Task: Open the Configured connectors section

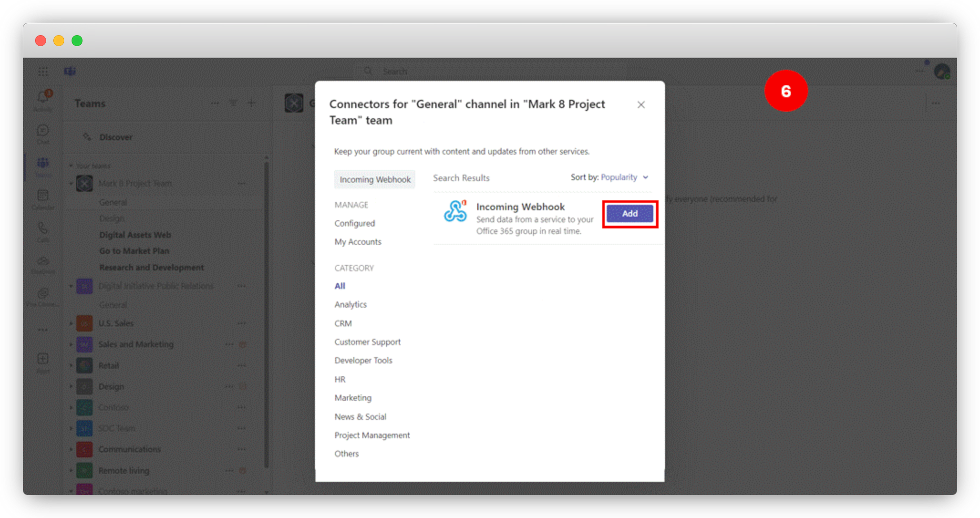Action: (x=355, y=223)
